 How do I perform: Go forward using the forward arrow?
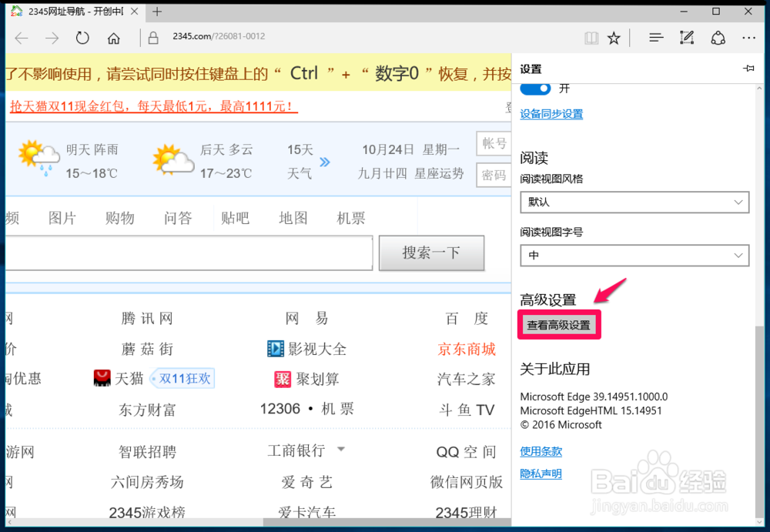pos(52,38)
